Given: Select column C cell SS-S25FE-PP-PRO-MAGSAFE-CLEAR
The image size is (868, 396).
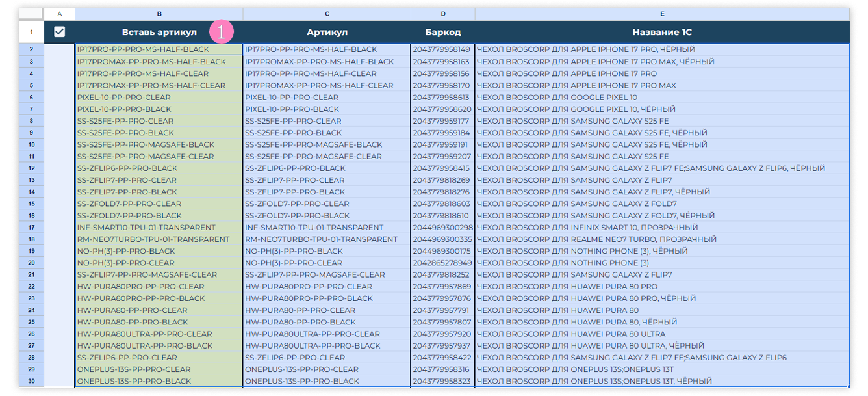Looking at the screenshot, I should point(327,156).
